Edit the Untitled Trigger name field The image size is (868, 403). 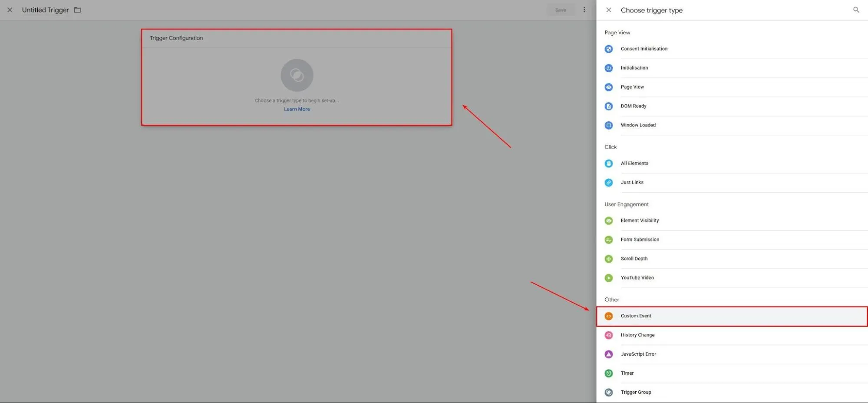(x=46, y=10)
